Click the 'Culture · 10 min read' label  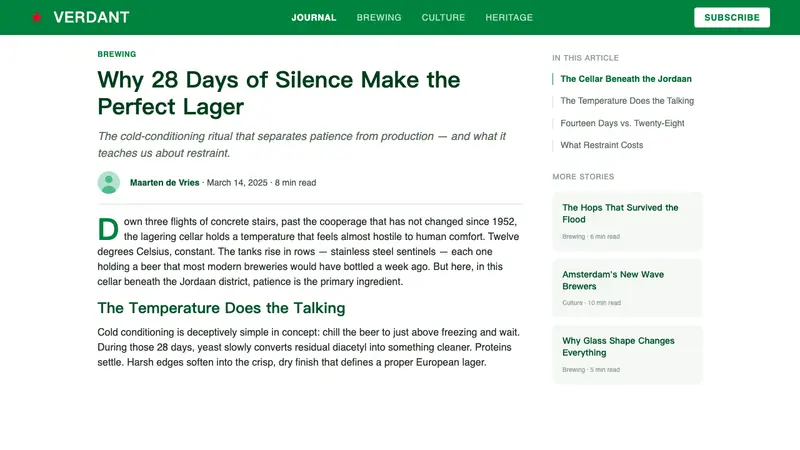(591, 303)
